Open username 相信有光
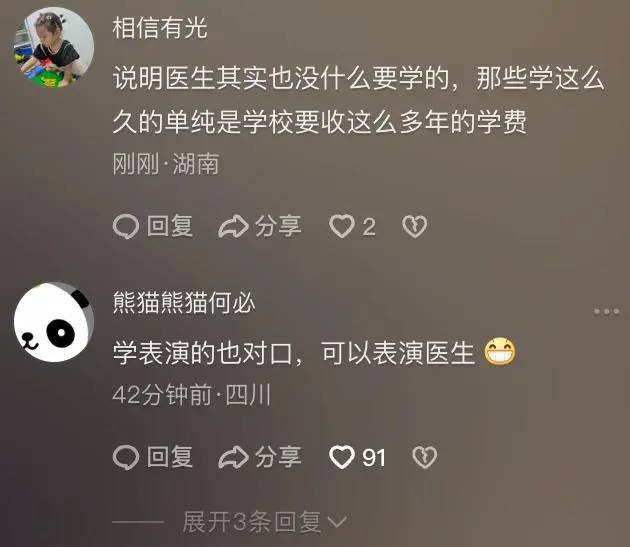Screen dimensions: 630x547 160,28
